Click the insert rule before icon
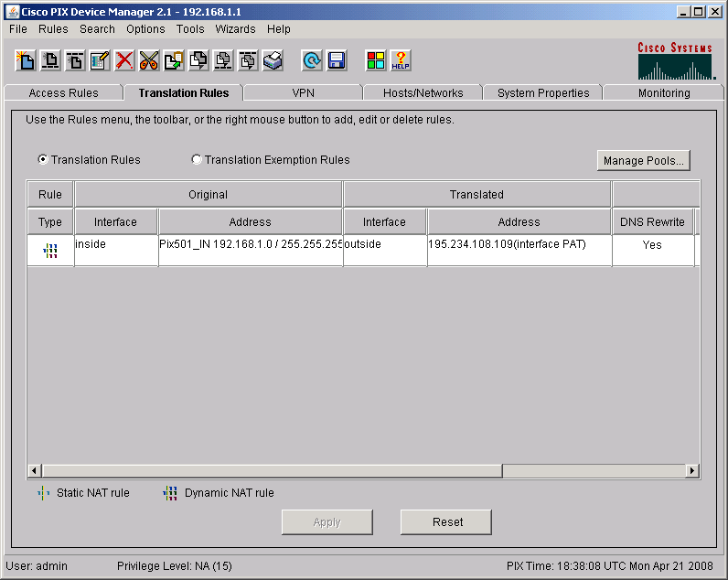The image size is (728, 580). 50,60
